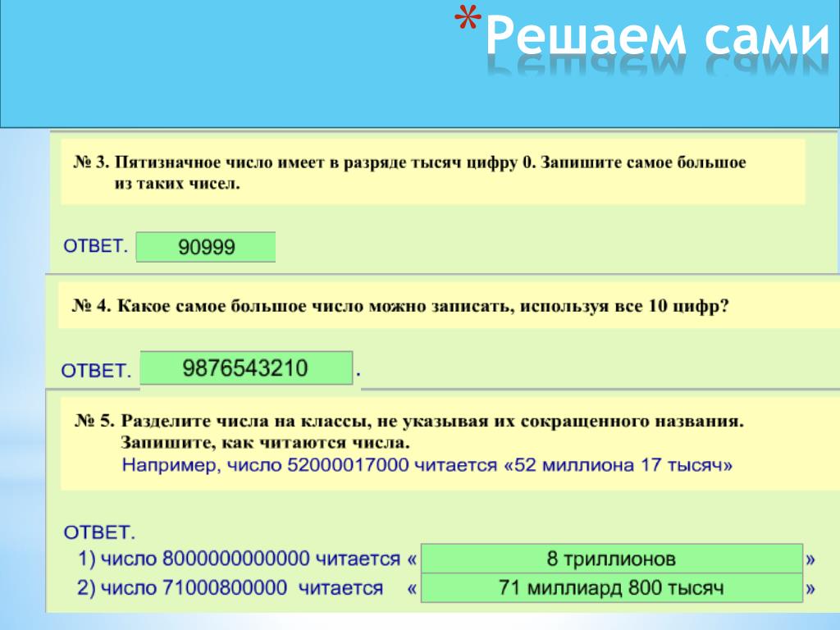Click the example line starting 'Например, число 52000017000'
Viewport: 840px width, 630px height.
click(x=427, y=464)
